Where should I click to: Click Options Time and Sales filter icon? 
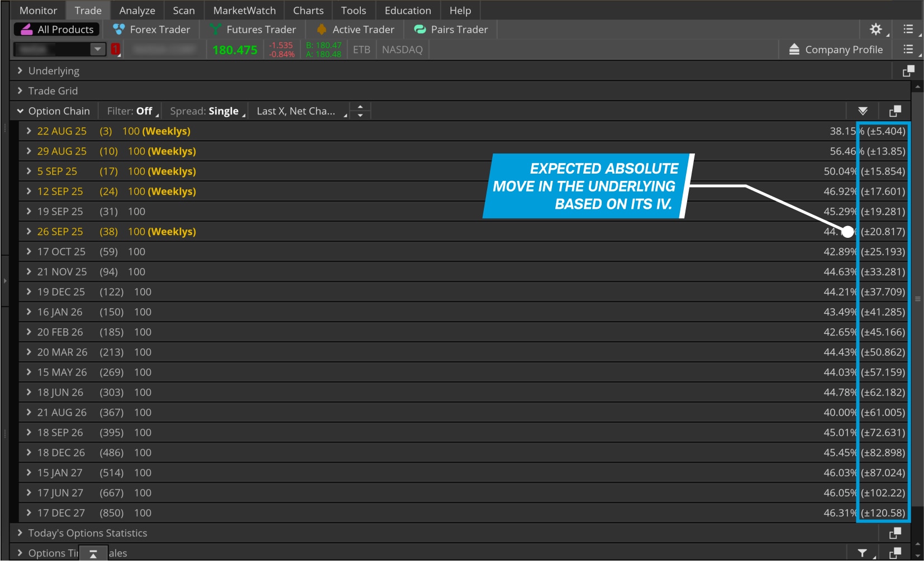[863, 553]
